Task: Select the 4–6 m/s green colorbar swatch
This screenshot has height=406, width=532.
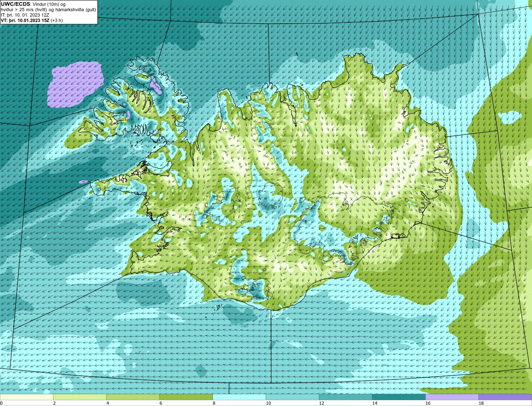Action: 133,397
